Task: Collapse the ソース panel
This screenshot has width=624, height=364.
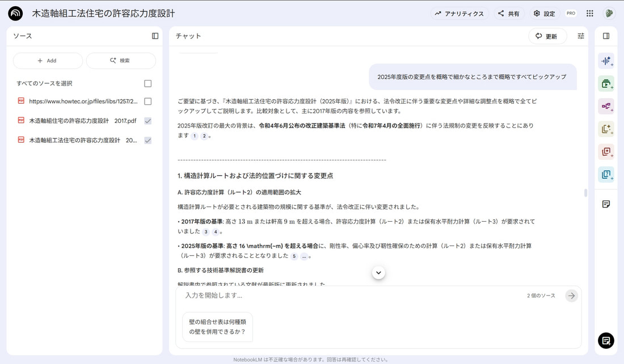Action: coord(155,36)
